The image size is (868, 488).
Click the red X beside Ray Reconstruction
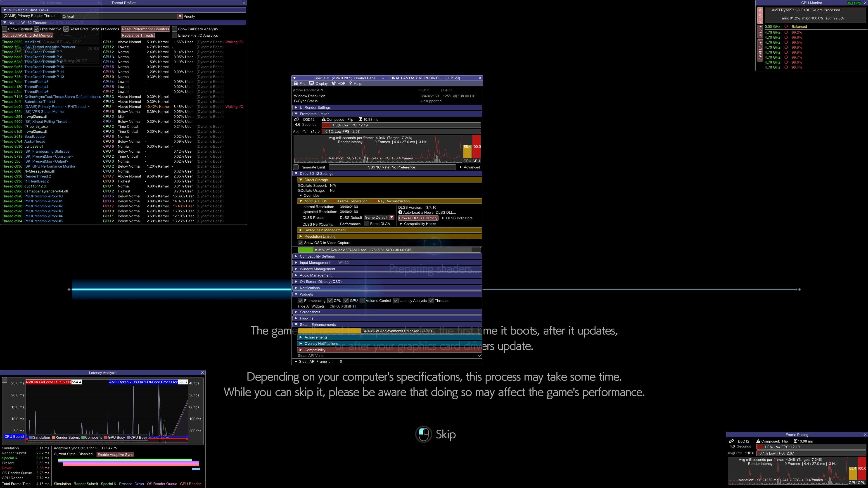(x=374, y=201)
